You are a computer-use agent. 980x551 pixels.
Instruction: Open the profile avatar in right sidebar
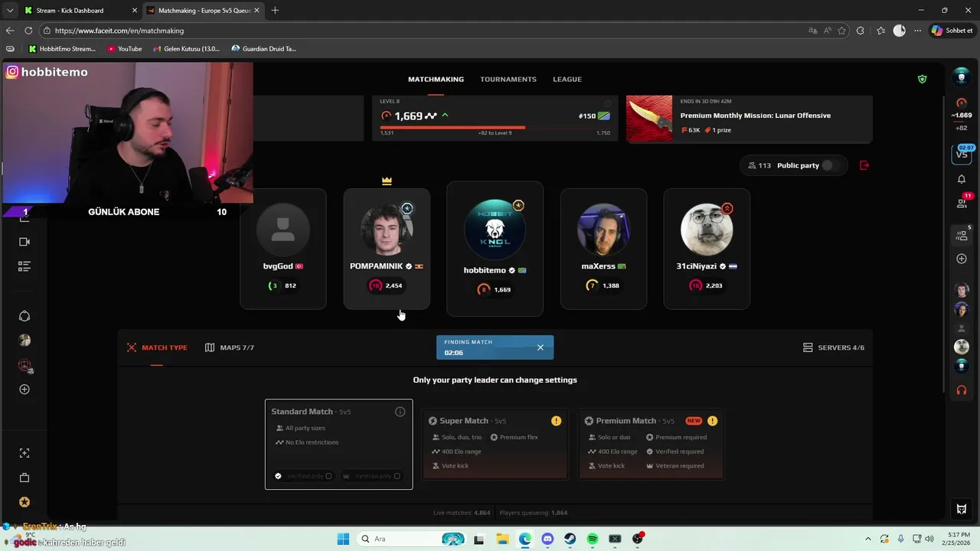pyautogui.click(x=962, y=77)
